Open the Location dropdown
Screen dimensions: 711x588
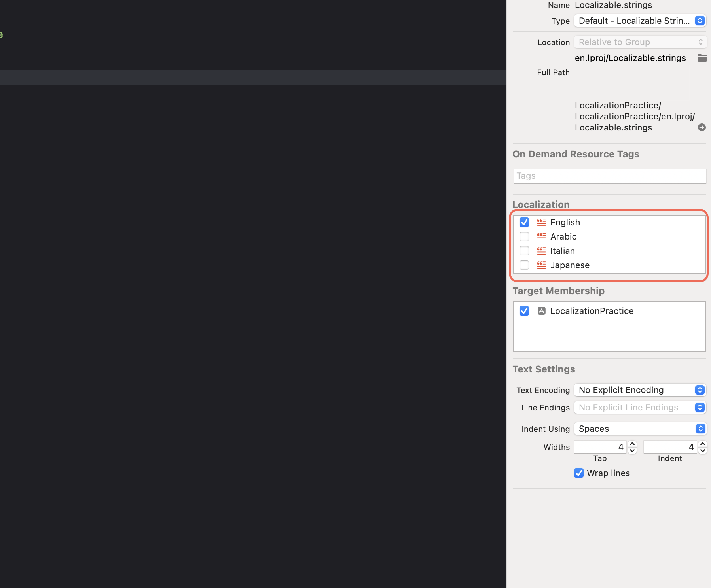[701, 42]
